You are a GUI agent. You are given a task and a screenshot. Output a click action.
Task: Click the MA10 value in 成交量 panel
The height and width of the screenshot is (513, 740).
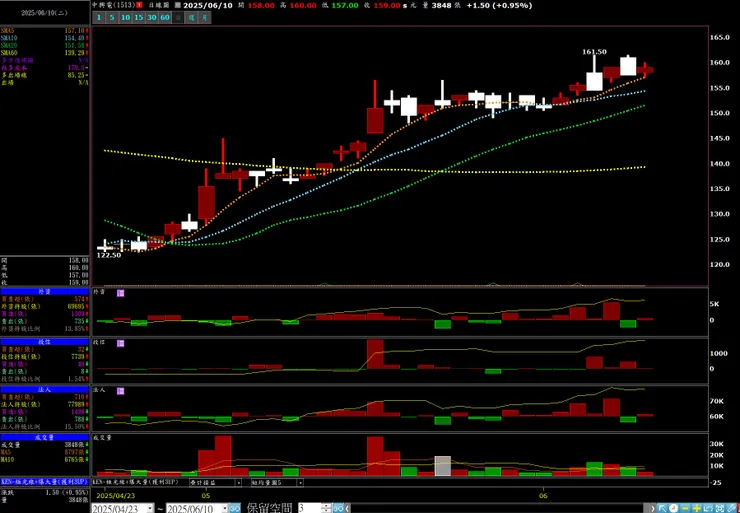(x=76, y=459)
